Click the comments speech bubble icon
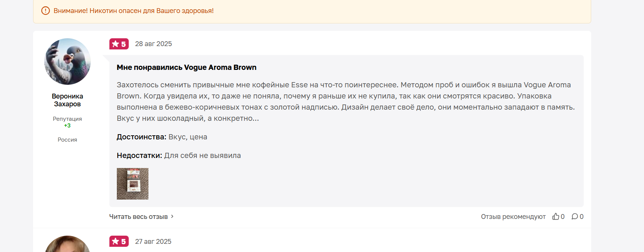The image size is (644, 252). click(575, 216)
